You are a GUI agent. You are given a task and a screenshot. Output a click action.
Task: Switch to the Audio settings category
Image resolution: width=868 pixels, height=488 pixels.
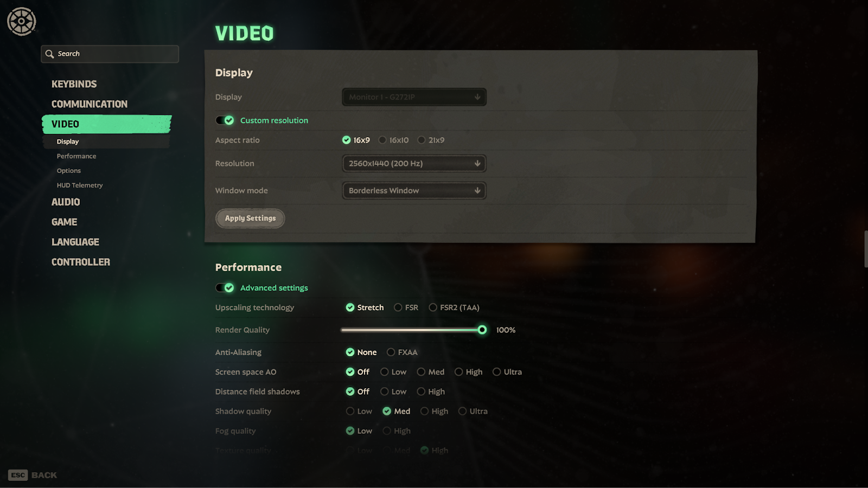66,202
